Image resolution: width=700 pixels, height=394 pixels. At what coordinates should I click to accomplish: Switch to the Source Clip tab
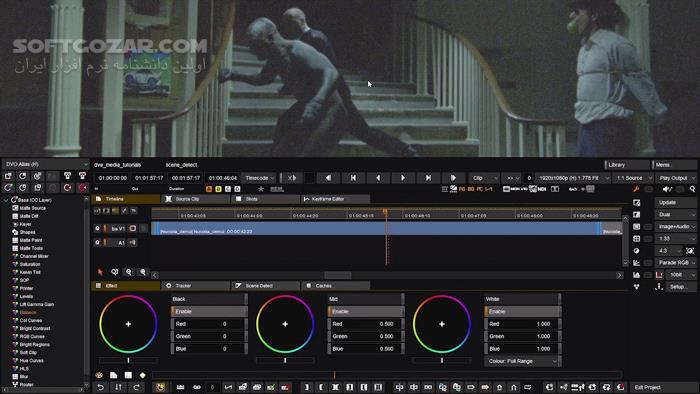(195, 199)
